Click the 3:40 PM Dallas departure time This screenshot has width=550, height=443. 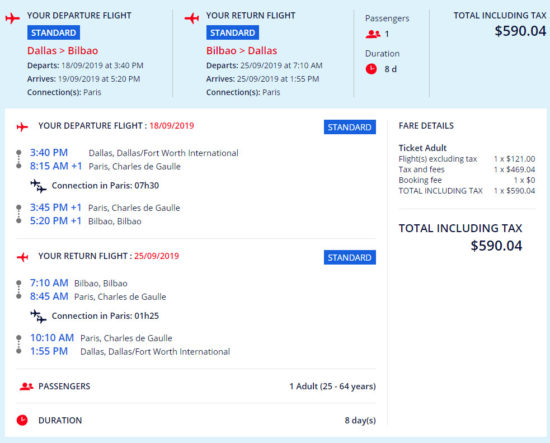click(49, 153)
